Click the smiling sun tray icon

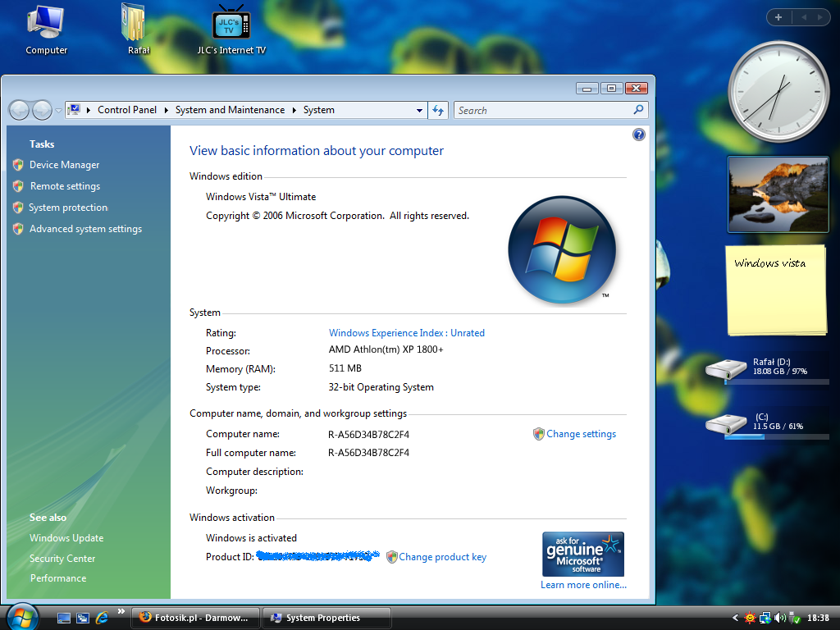[750, 619]
